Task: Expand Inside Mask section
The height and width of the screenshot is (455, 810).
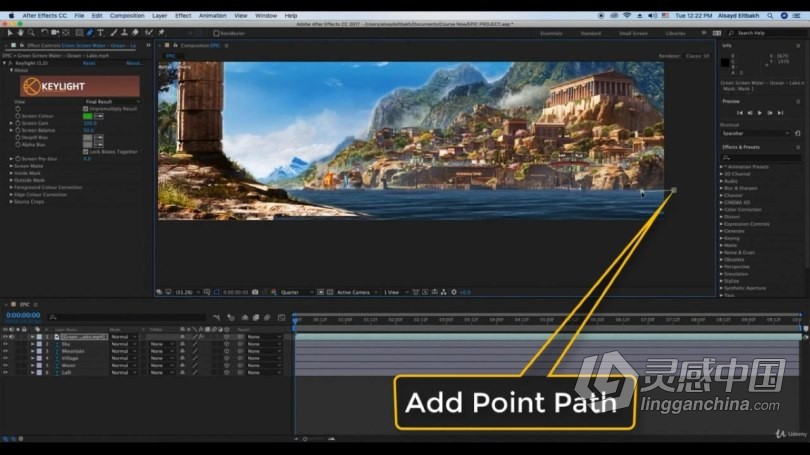Action: point(11,174)
